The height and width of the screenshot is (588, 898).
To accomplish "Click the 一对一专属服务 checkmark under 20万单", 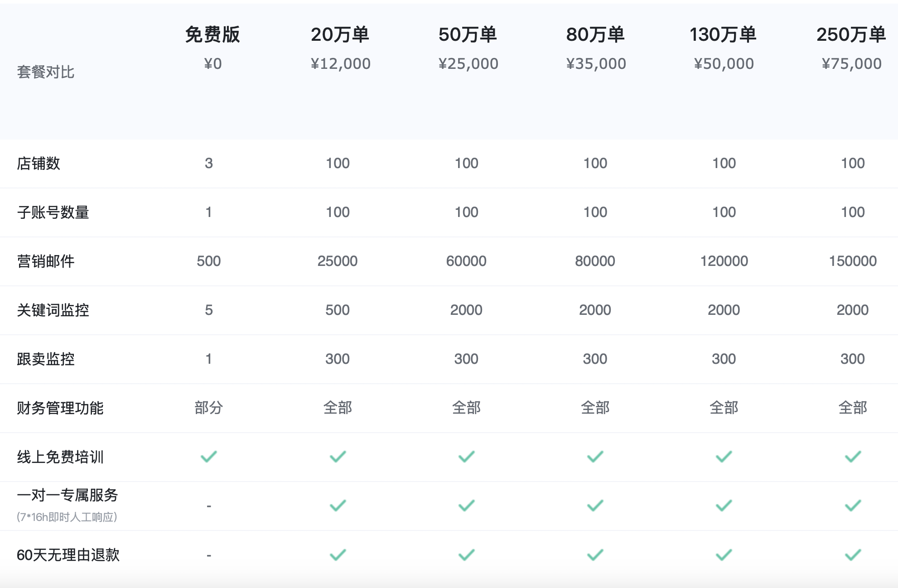I will [338, 506].
